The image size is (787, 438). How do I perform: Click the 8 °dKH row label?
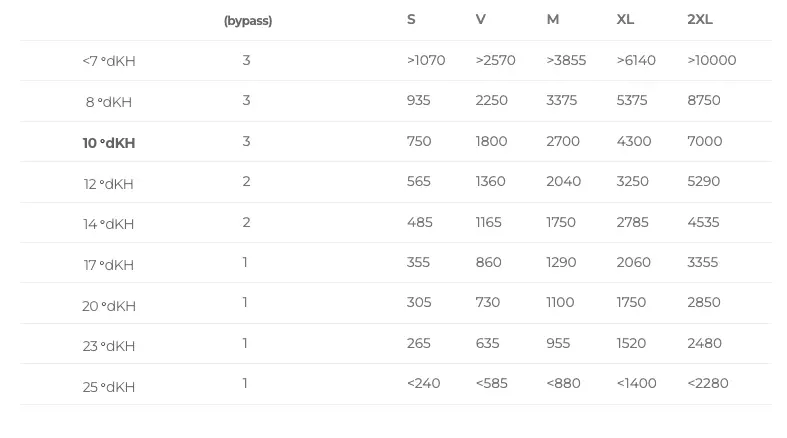[108, 102]
